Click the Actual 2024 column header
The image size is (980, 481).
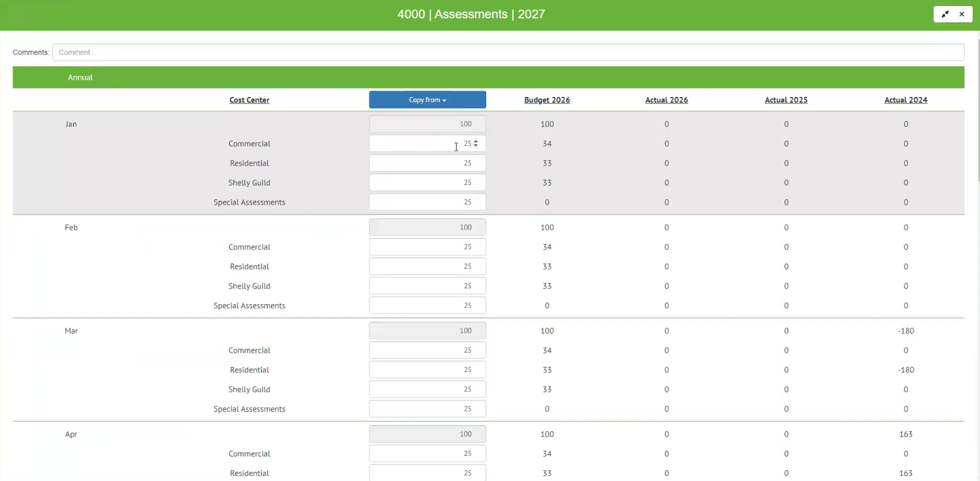[x=906, y=100]
